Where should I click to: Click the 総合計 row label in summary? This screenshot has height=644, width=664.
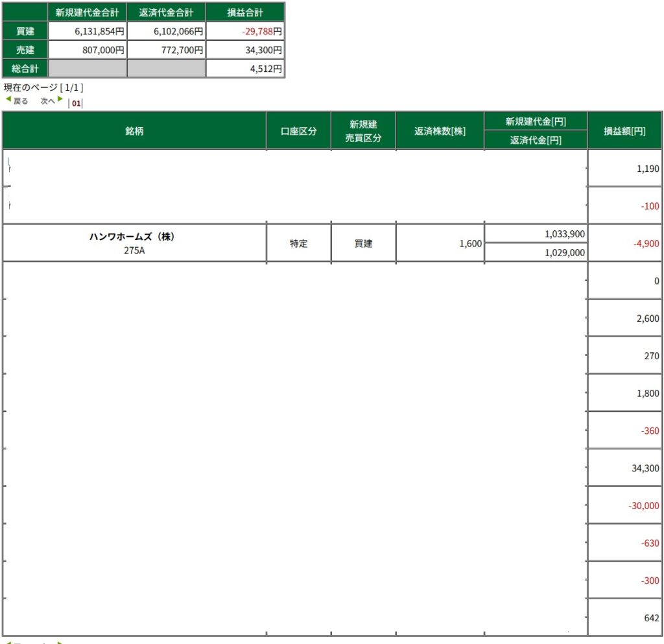click(25, 68)
